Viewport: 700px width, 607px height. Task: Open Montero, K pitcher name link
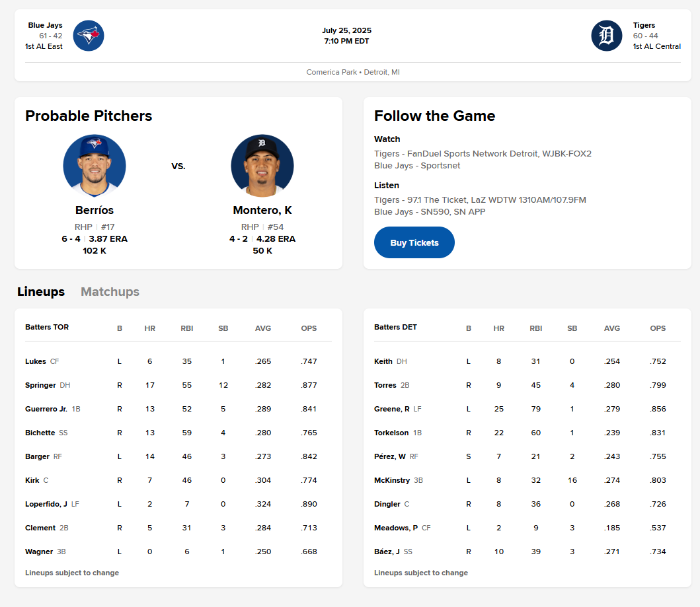[x=262, y=210]
